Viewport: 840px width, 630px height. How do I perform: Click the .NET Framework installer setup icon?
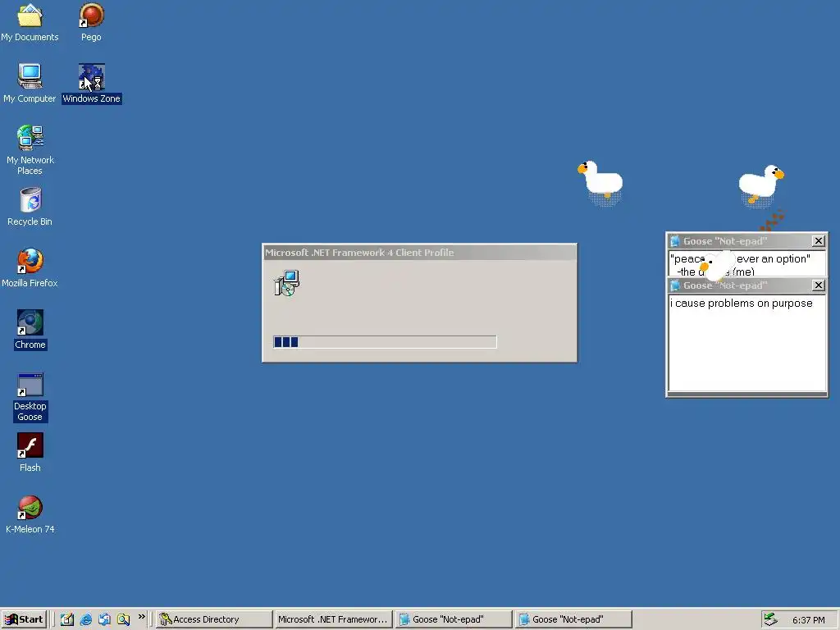(x=286, y=283)
